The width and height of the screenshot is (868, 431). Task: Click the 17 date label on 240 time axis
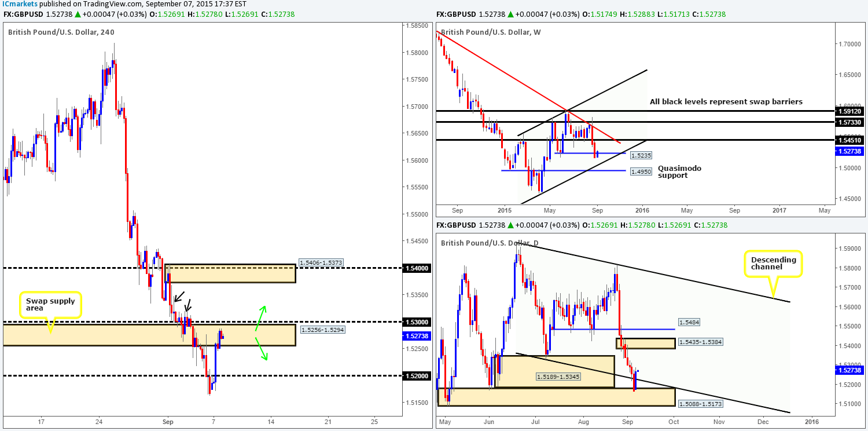tap(41, 421)
